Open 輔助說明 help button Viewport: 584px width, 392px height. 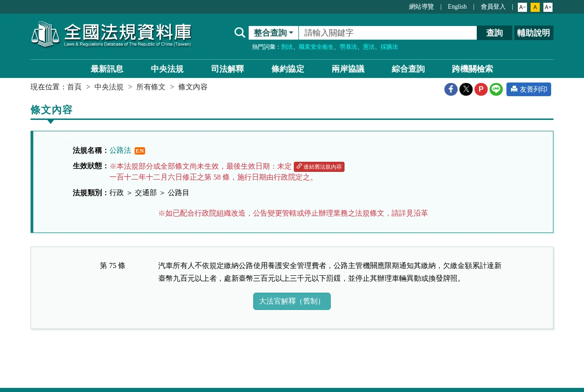click(534, 33)
